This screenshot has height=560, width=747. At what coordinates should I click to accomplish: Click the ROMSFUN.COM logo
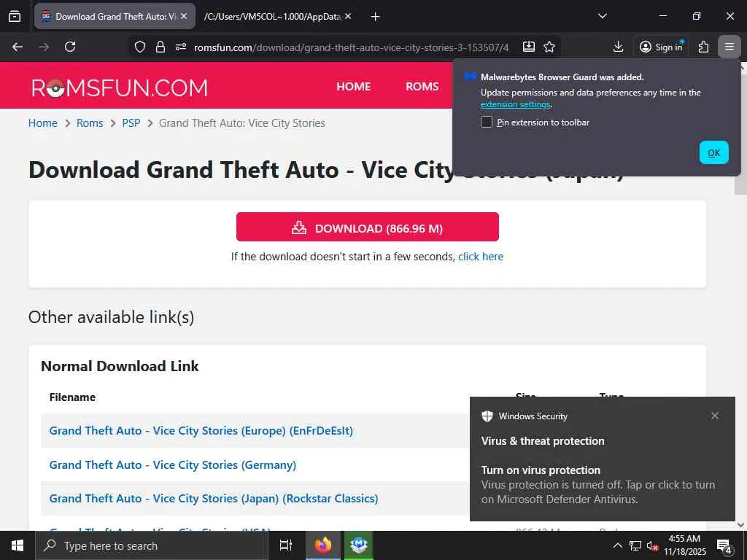tap(120, 88)
